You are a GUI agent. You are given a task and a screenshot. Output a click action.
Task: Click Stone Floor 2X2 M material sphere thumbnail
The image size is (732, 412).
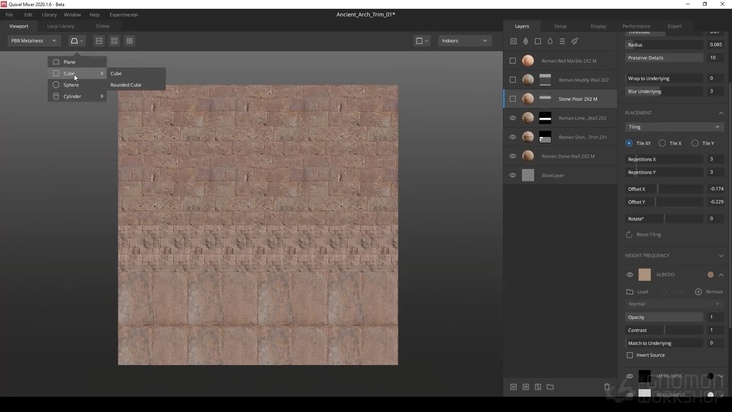[x=528, y=99]
